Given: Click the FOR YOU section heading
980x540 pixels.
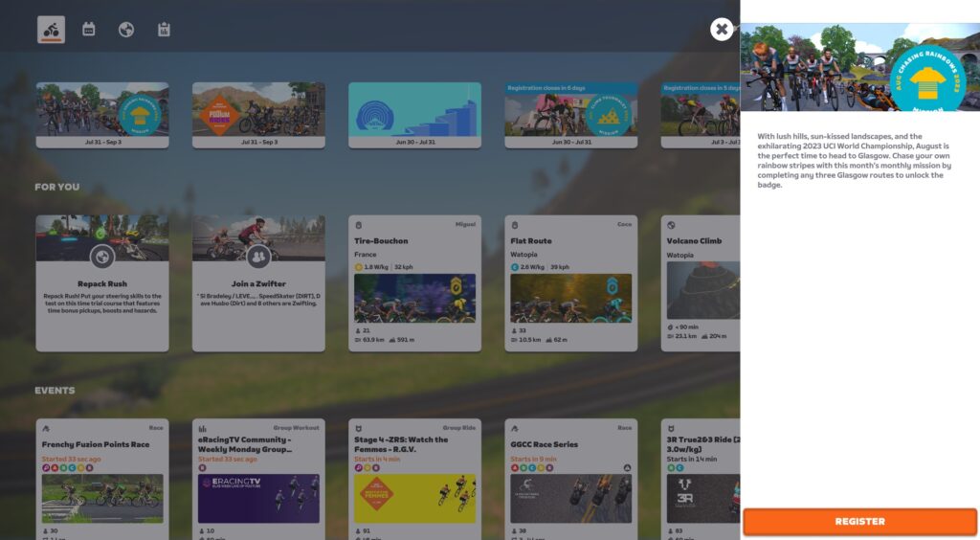Looking at the screenshot, I should pyautogui.click(x=56, y=187).
